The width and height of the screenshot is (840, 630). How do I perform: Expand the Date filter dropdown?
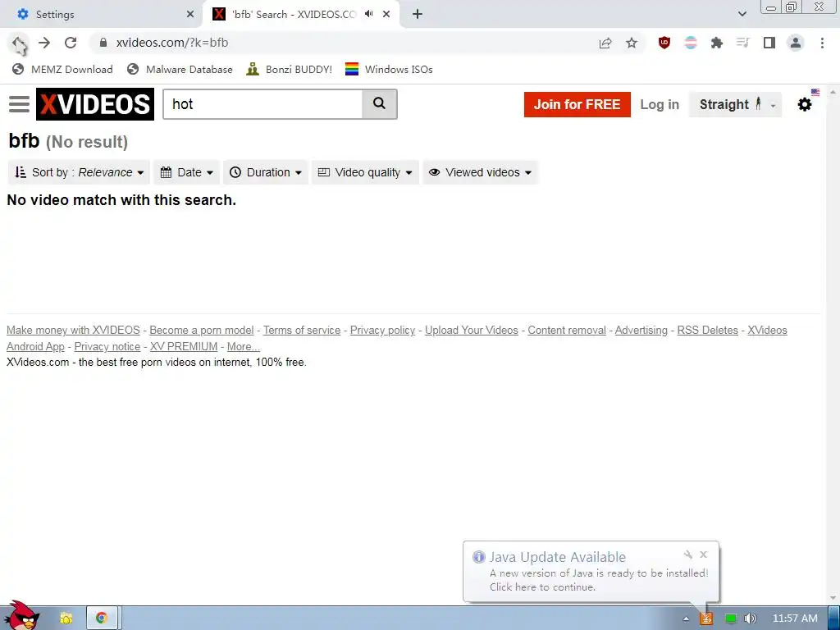[187, 172]
